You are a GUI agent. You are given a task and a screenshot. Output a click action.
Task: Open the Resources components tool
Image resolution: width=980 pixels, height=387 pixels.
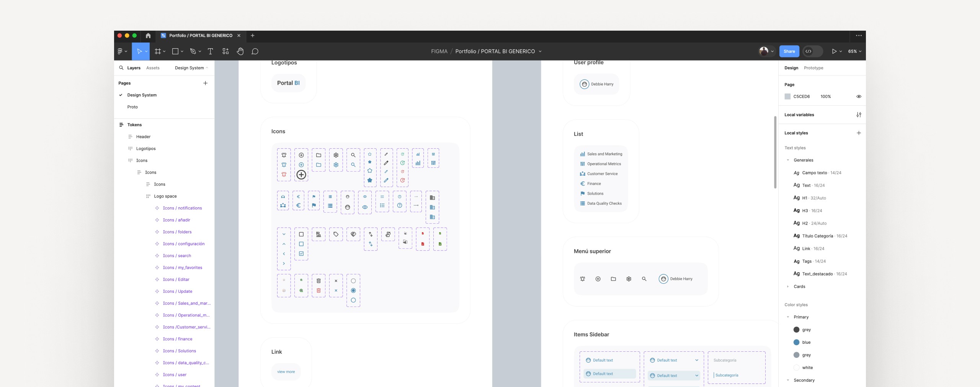tap(225, 51)
